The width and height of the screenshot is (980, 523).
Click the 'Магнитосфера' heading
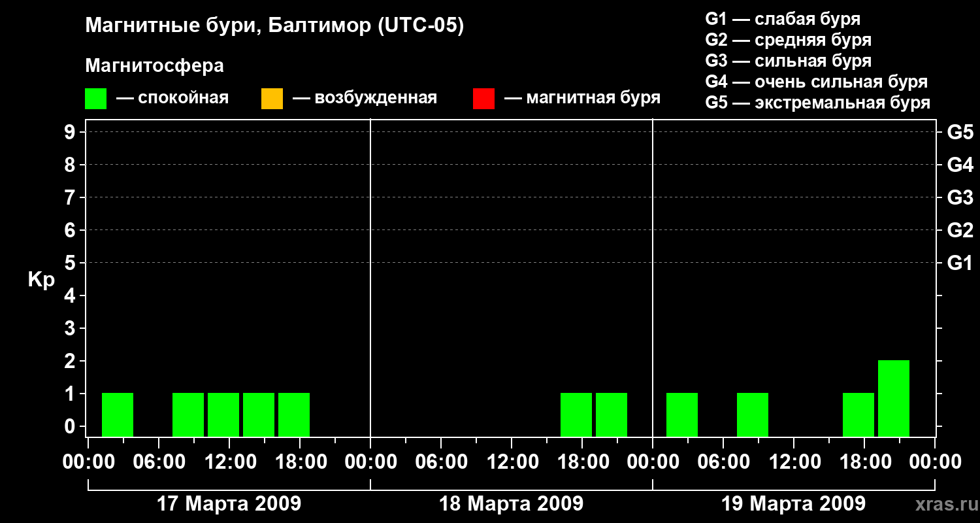154,66
